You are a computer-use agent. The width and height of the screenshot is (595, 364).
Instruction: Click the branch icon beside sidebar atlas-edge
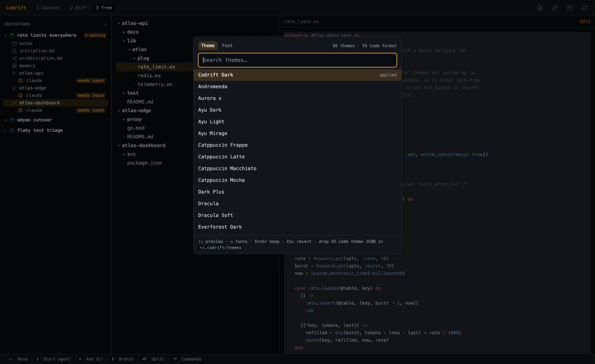tap(14, 88)
